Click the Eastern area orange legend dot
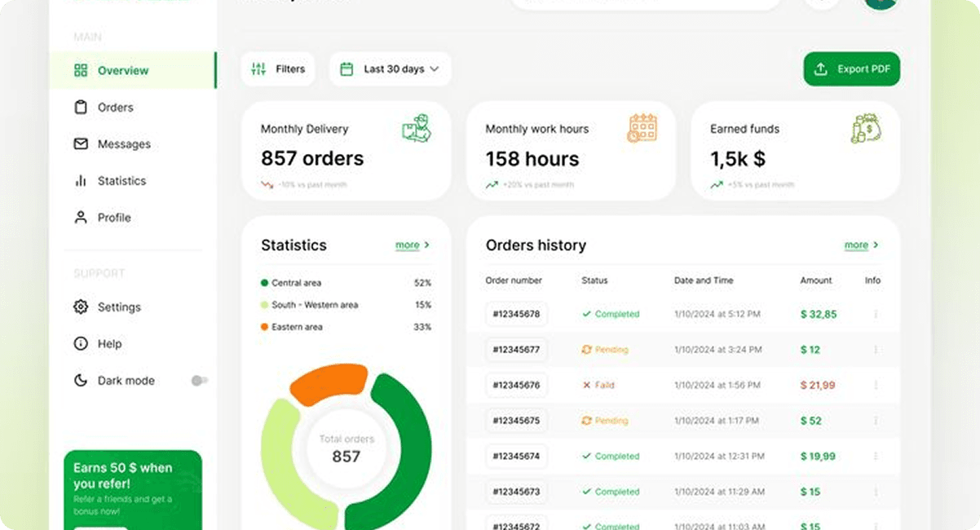This screenshot has width=980, height=530. pos(264,327)
